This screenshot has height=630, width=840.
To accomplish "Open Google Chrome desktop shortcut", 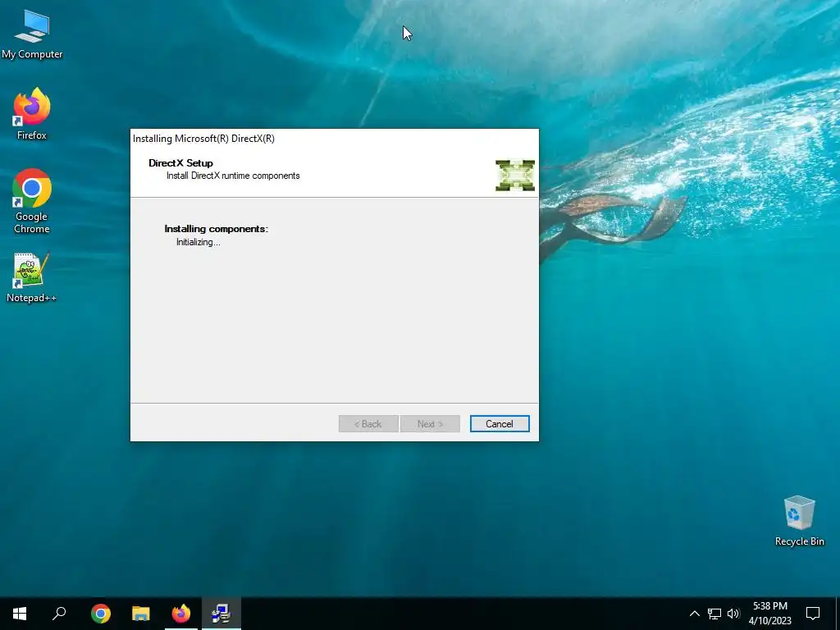I will (x=32, y=201).
